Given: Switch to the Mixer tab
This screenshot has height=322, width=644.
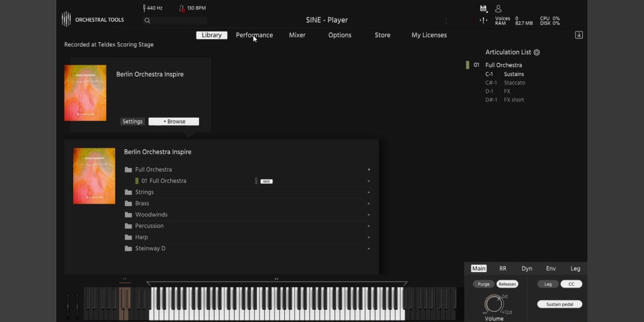Looking at the screenshot, I should click(x=297, y=35).
